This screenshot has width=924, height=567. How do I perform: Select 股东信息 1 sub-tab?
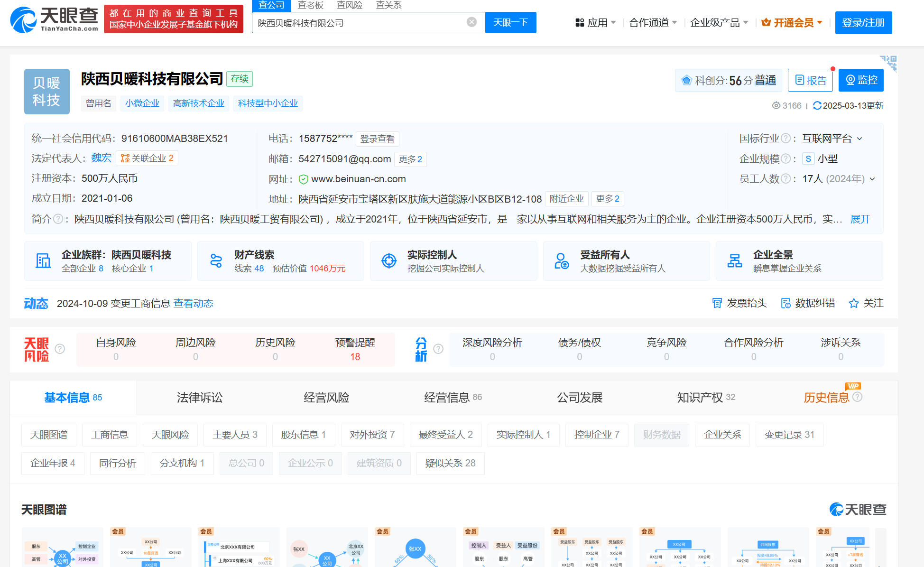click(x=304, y=435)
